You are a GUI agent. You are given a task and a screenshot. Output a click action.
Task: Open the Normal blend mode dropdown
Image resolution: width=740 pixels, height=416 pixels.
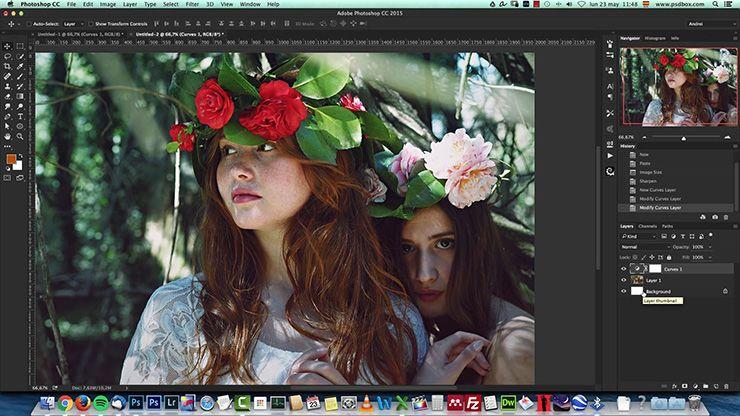[x=645, y=247]
